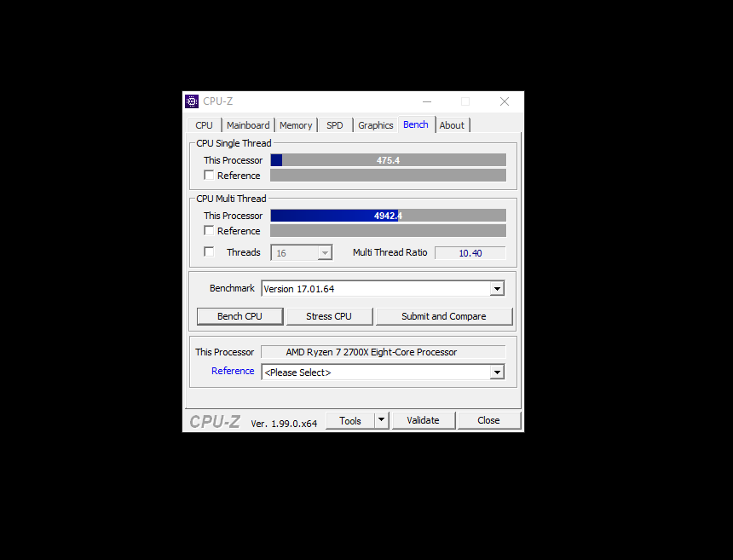Click the multi thread Reference empty bar
This screenshot has height=560, width=733.
coord(389,231)
